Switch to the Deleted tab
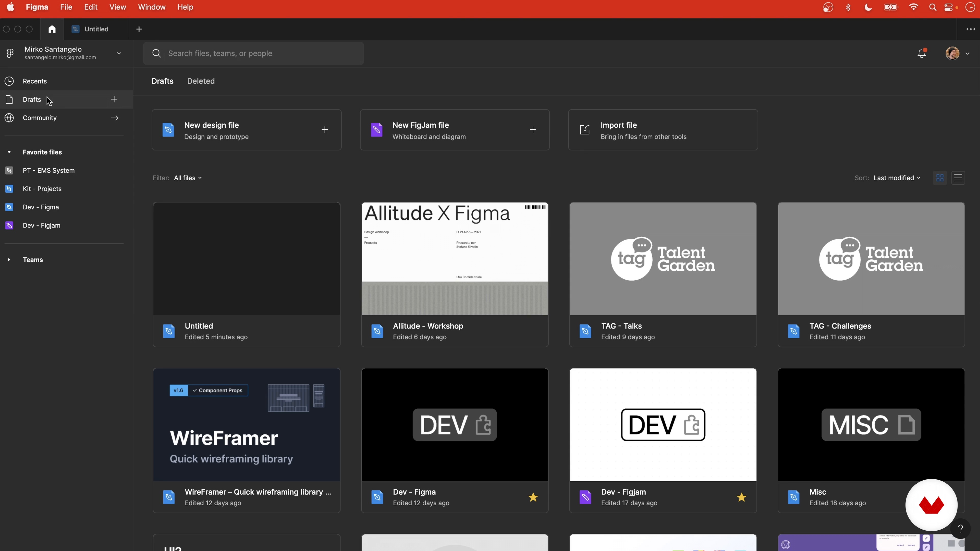The image size is (980, 551). [x=201, y=81]
